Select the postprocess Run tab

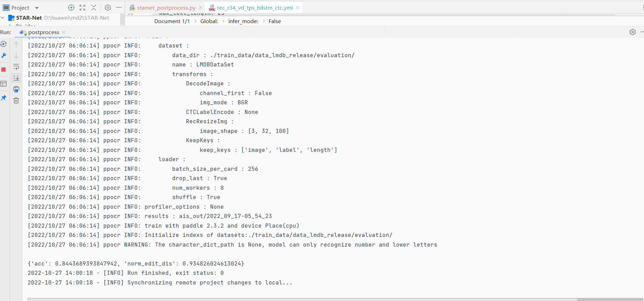[x=43, y=32]
